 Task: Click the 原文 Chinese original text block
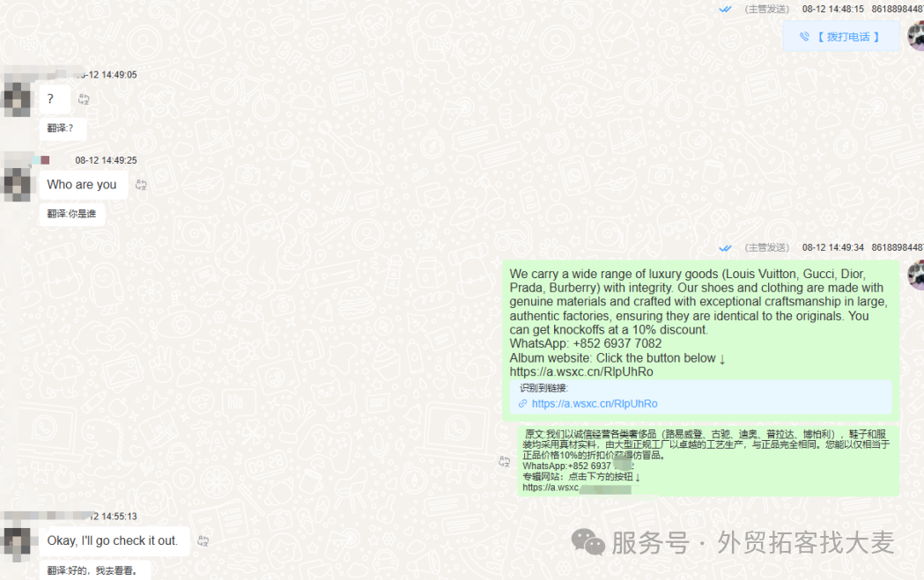pyautogui.click(x=708, y=461)
